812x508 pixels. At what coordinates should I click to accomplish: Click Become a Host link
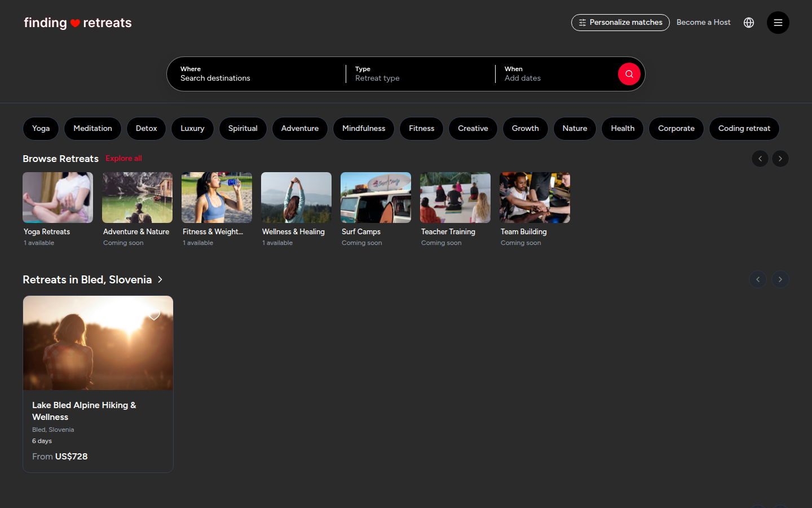tap(703, 23)
